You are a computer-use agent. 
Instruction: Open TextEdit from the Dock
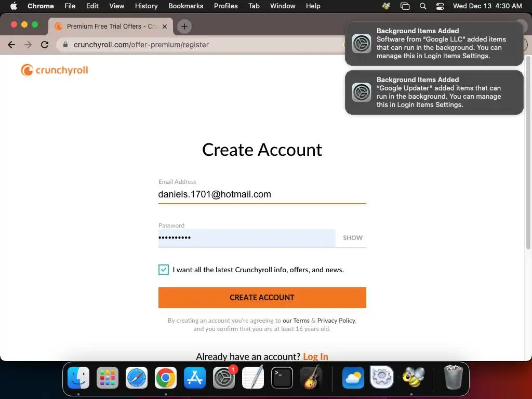[253, 378]
